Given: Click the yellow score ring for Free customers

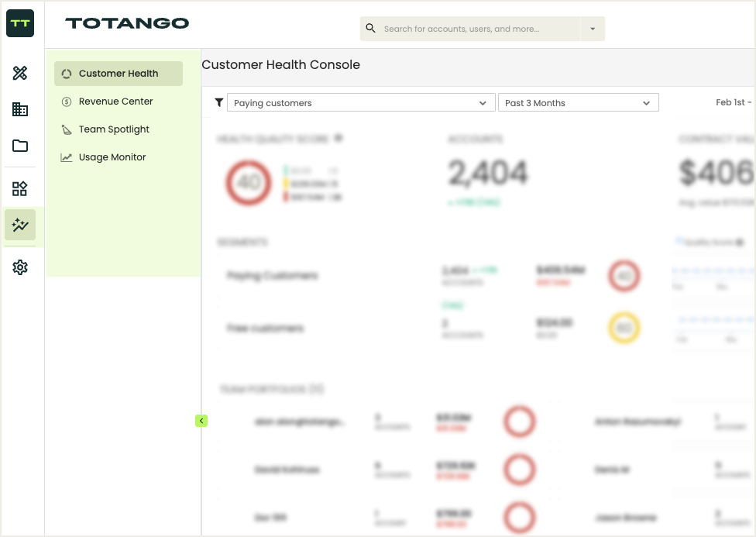Looking at the screenshot, I should click(624, 328).
